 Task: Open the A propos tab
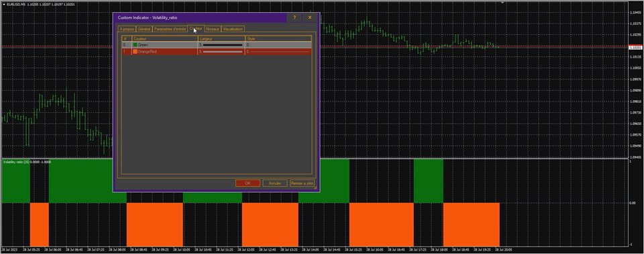coord(127,29)
